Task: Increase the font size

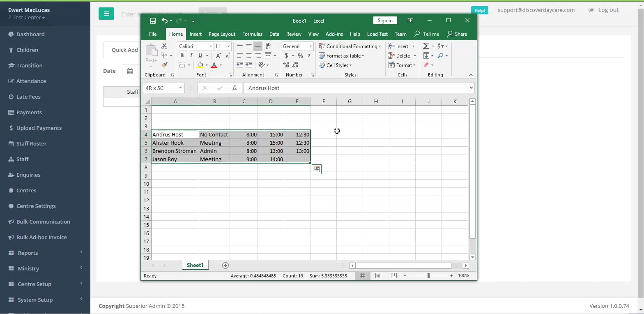Action: [218, 55]
